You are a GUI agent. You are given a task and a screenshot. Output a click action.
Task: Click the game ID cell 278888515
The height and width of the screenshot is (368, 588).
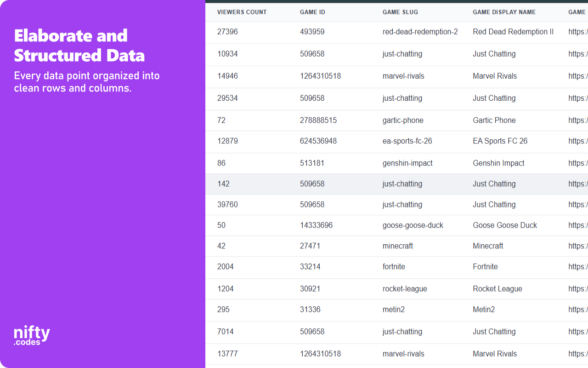(318, 120)
